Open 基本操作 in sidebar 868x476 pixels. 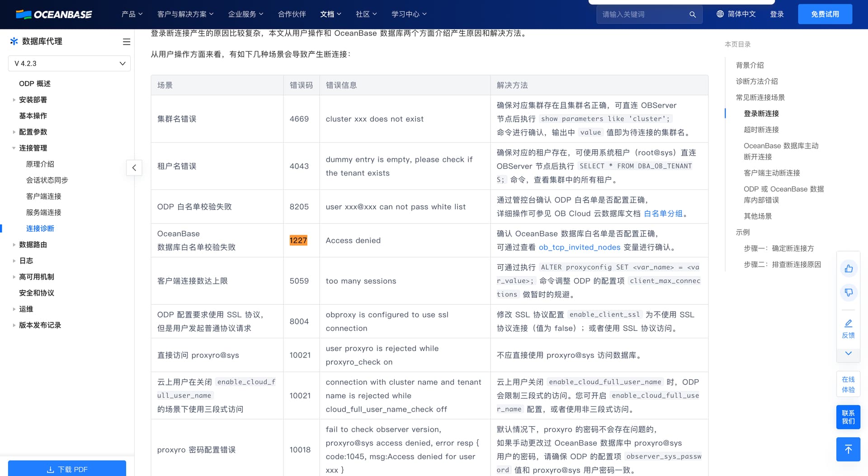33,116
